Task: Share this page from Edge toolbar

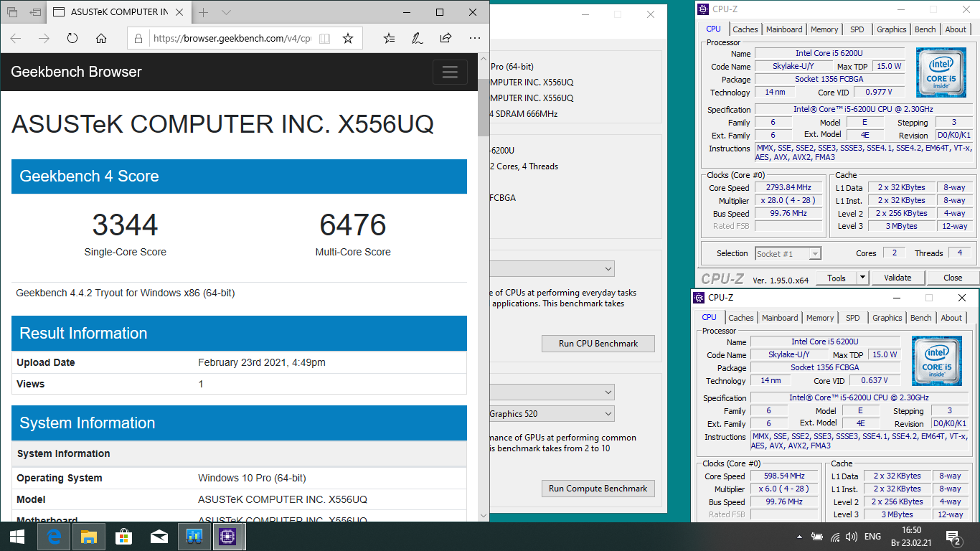Action: click(446, 38)
